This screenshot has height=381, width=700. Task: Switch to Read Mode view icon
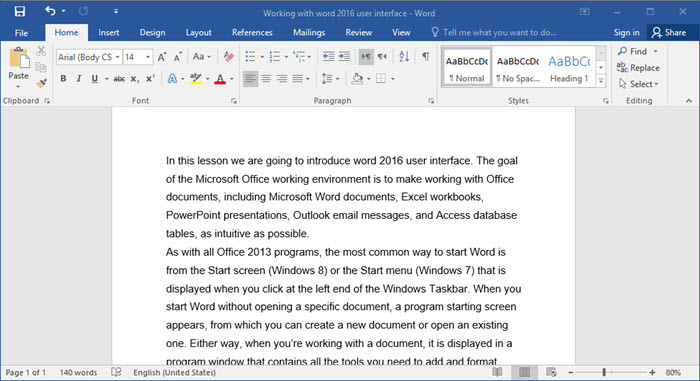[x=497, y=372]
